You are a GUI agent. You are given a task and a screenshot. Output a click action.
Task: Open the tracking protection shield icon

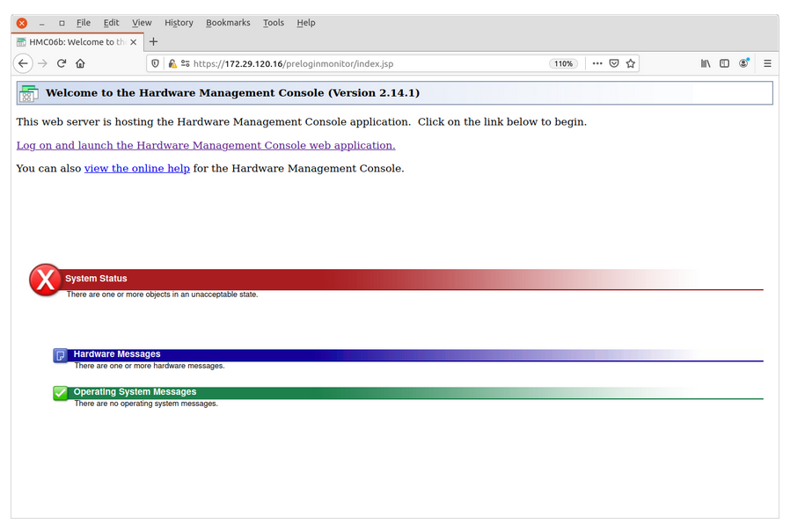(156, 63)
